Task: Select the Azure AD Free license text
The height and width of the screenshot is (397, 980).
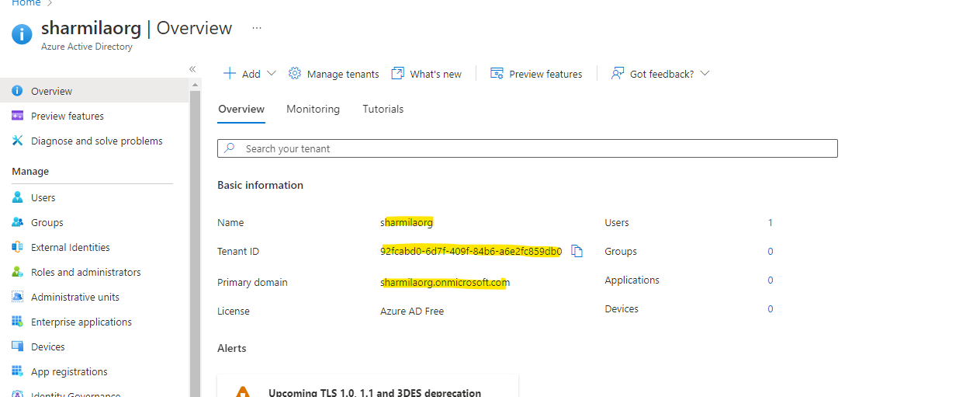Action: pyautogui.click(x=412, y=311)
